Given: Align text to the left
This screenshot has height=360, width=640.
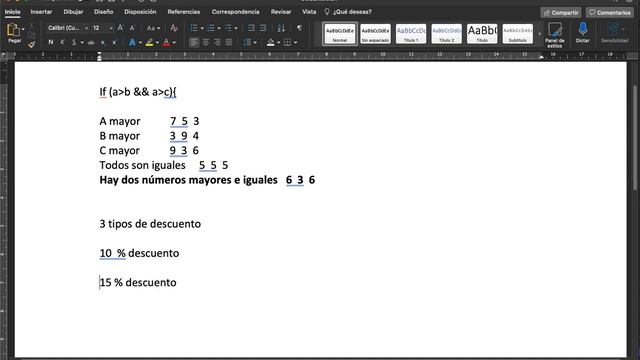Looking at the screenshot, I should click(194, 42).
